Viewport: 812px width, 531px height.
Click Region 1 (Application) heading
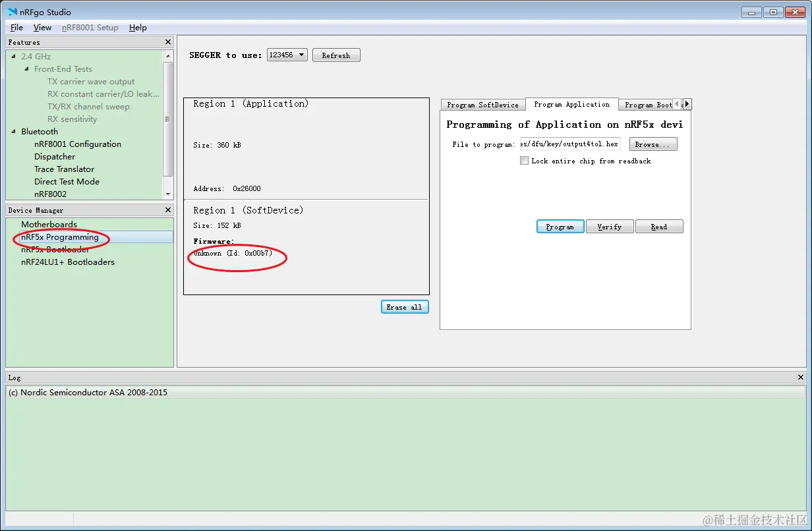pyautogui.click(x=251, y=103)
